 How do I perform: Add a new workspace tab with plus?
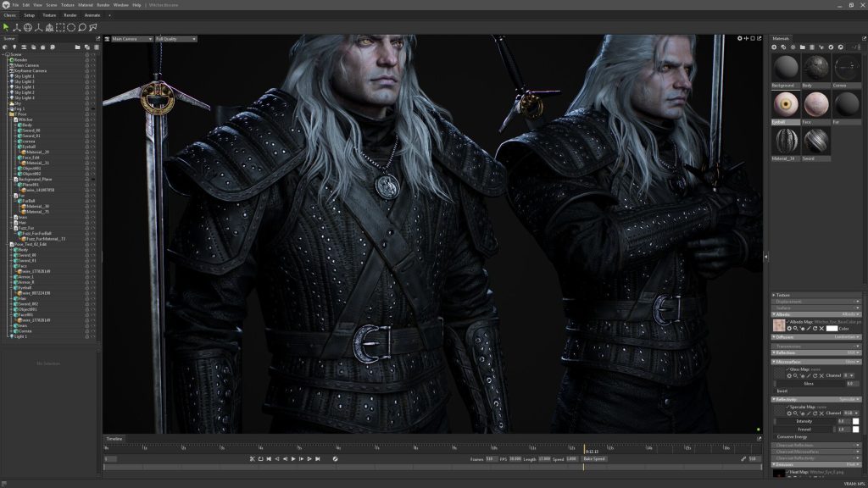pyautogui.click(x=109, y=15)
